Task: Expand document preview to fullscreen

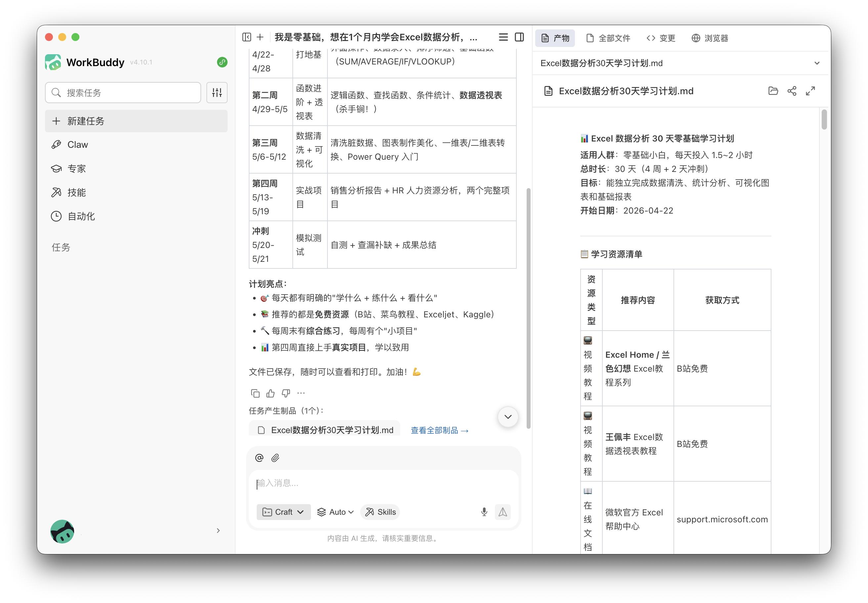Action: pos(810,91)
